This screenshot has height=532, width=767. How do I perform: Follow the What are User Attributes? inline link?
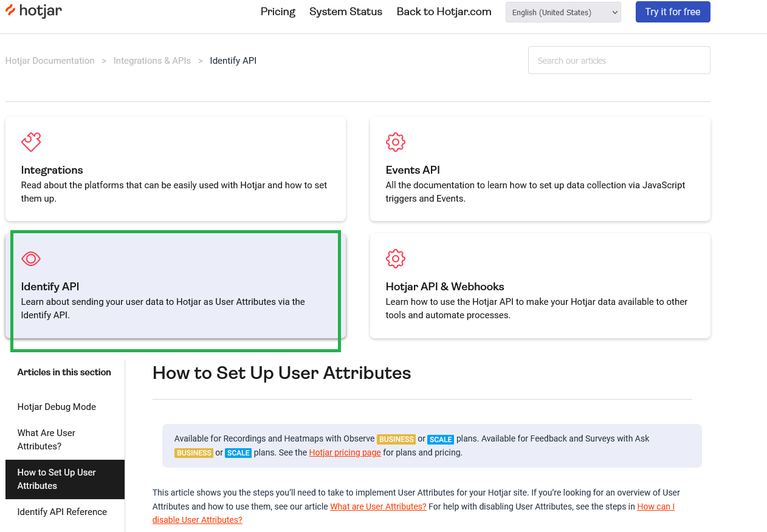(x=378, y=506)
